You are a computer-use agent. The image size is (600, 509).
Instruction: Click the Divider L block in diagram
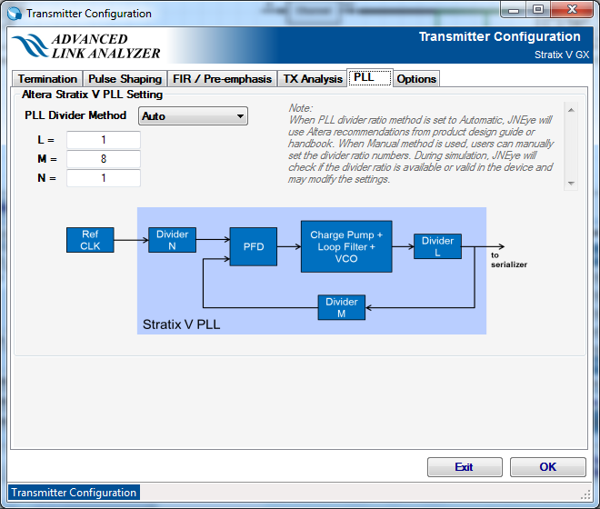(437, 246)
